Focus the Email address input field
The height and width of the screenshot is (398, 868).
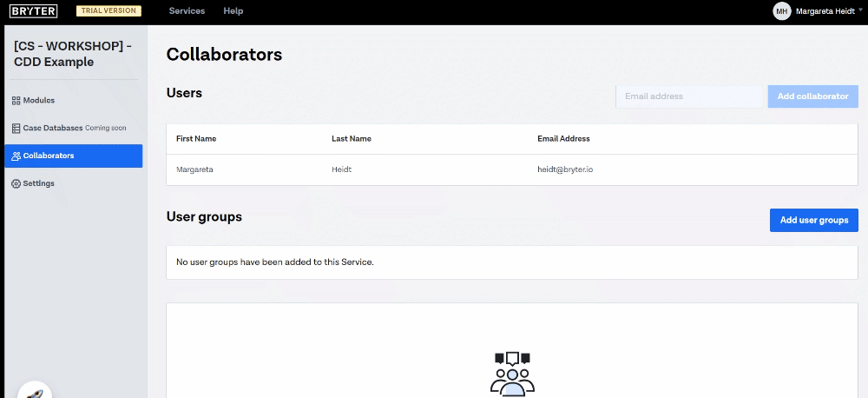[689, 96]
